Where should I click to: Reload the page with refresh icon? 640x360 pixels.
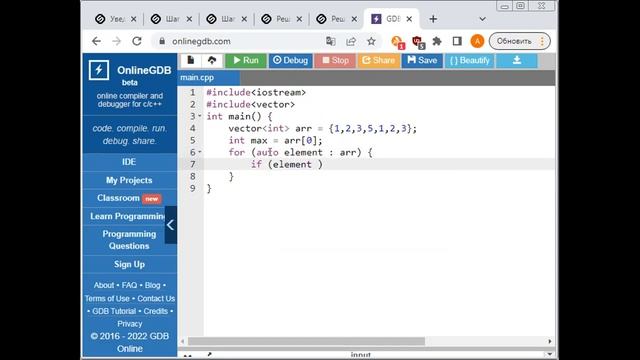tap(137, 41)
